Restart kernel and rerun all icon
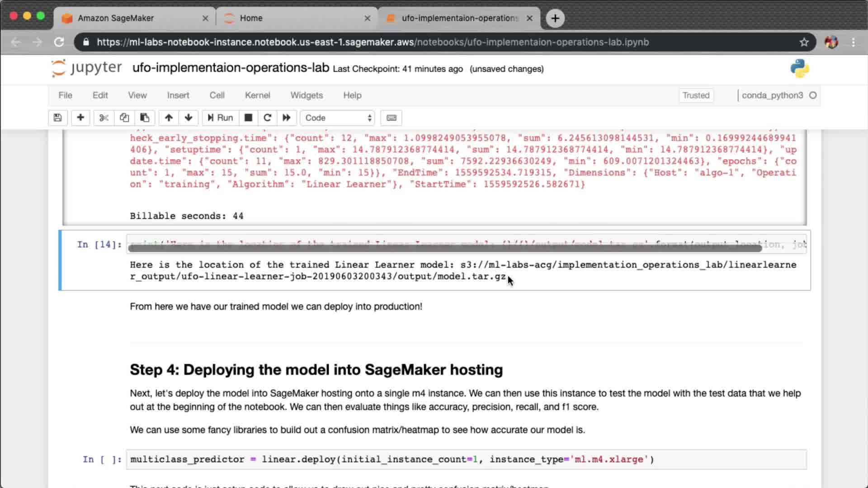The image size is (868, 488). [x=287, y=118]
